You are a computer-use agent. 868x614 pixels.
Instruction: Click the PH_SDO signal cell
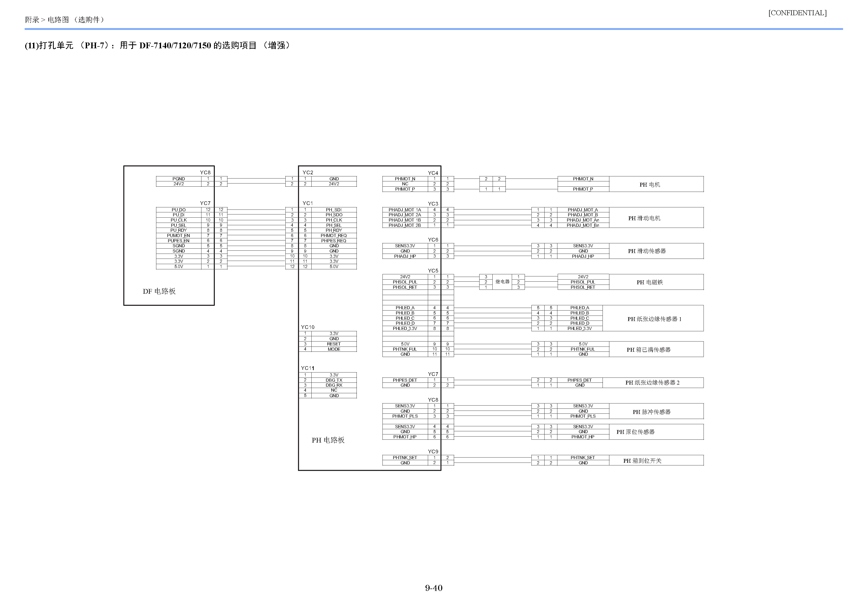(334, 215)
